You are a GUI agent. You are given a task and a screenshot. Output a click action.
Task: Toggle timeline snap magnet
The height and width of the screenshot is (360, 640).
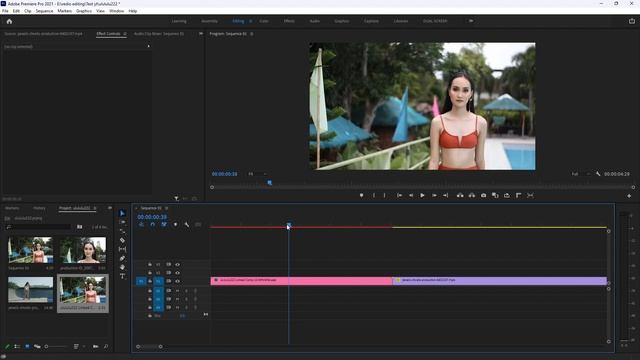pyautogui.click(x=153, y=224)
